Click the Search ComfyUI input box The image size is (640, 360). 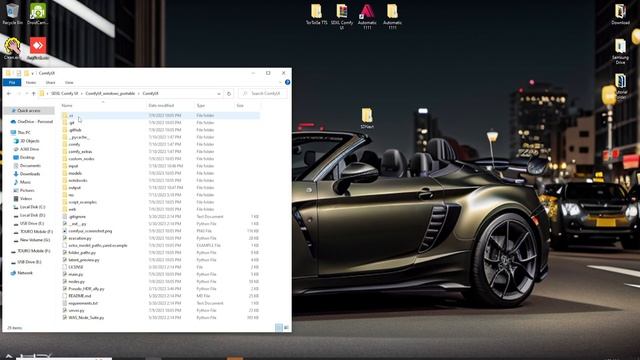263,93
